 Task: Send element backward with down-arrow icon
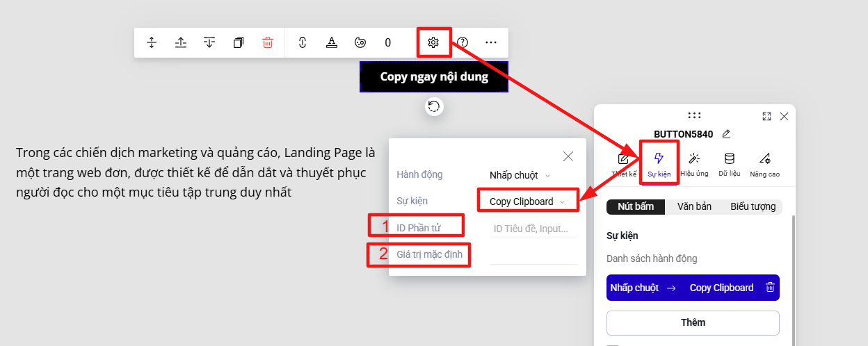pyautogui.click(x=210, y=42)
